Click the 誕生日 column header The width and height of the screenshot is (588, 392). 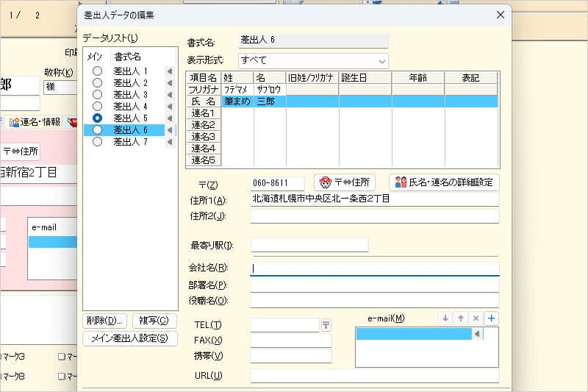365,78
